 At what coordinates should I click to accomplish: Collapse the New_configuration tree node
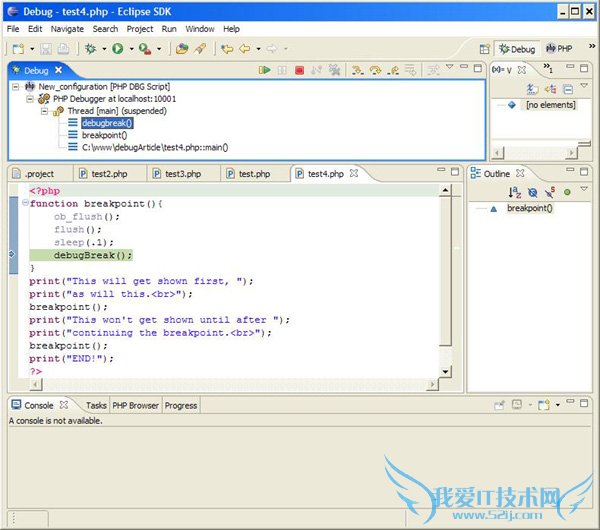[x=15, y=87]
